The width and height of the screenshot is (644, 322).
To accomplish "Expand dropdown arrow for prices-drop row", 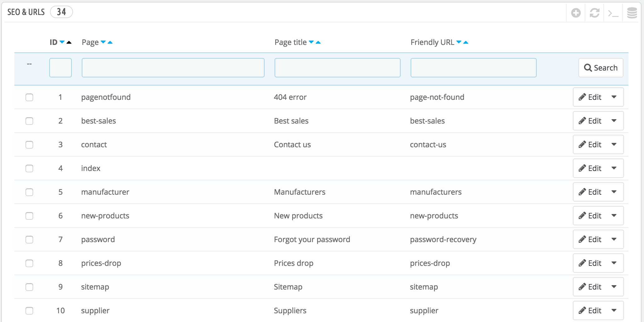I will tap(614, 263).
